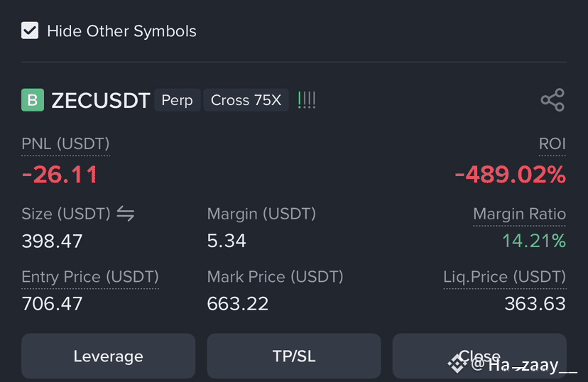
Task: Tap the share icon for ZECUSDT position
Action: (552, 100)
